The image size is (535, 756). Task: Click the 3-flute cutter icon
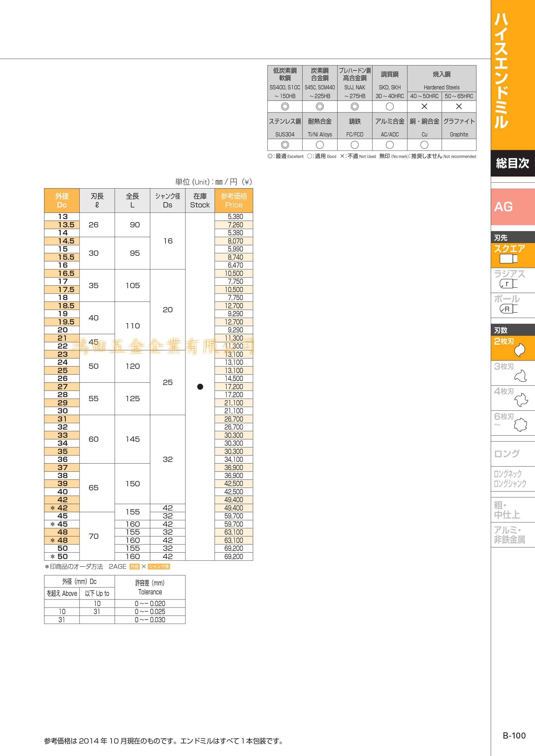tap(521, 376)
